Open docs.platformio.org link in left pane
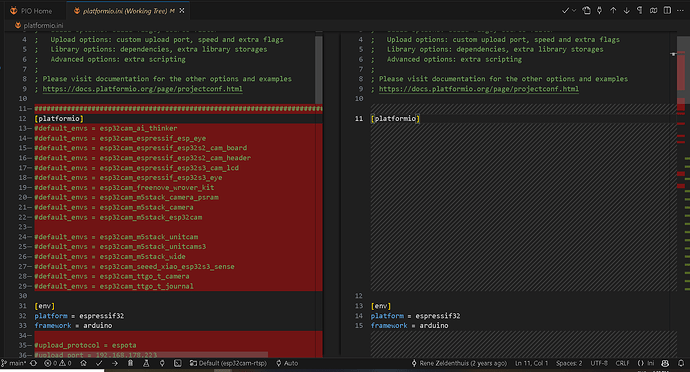 point(143,88)
